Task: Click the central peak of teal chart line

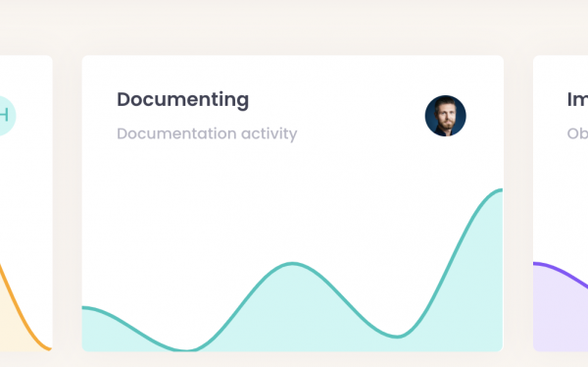Action: pos(292,264)
